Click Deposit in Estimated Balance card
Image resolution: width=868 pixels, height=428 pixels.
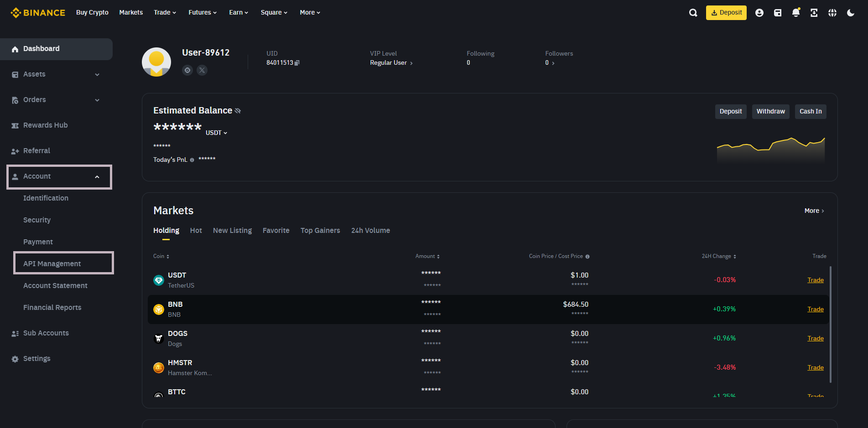pos(731,112)
